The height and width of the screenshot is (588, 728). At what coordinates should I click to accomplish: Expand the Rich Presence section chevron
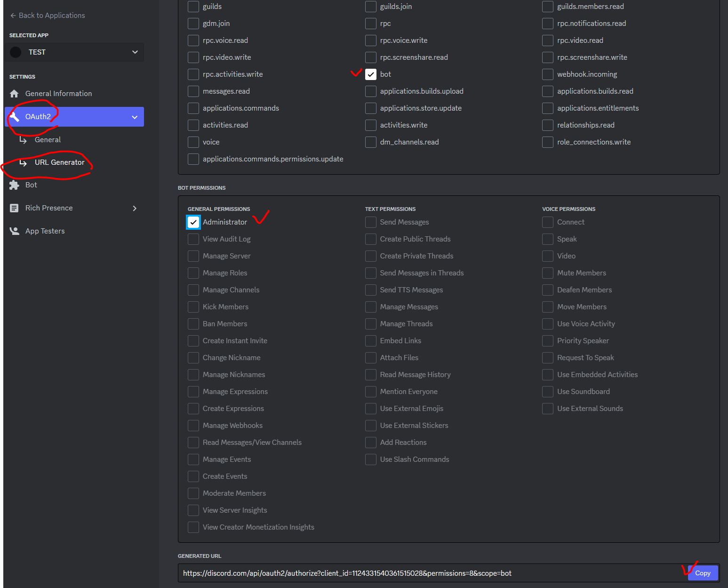(135, 208)
